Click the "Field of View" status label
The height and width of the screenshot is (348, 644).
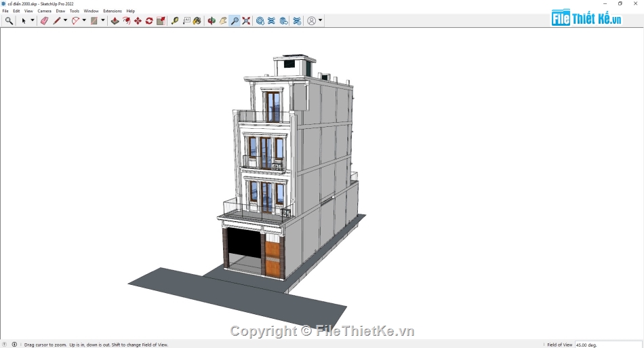coord(559,345)
